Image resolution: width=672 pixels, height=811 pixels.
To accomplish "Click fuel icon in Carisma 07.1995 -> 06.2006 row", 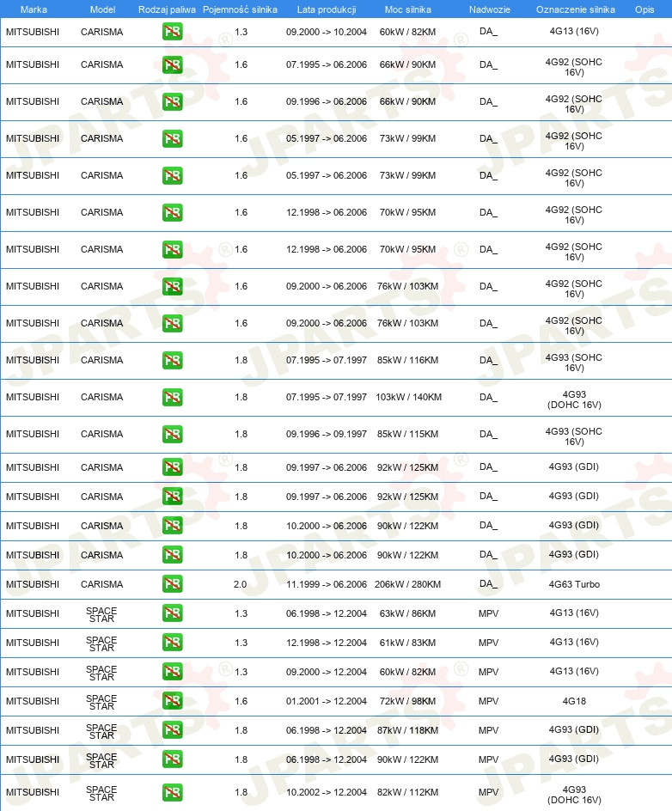I will click(x=172, y=64).
